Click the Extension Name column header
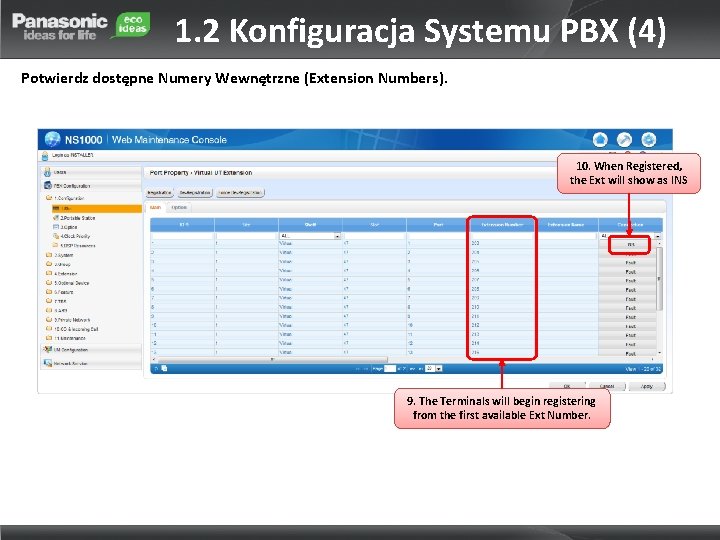The width and height of the screenshot is (720, 540). pos(566,225)
